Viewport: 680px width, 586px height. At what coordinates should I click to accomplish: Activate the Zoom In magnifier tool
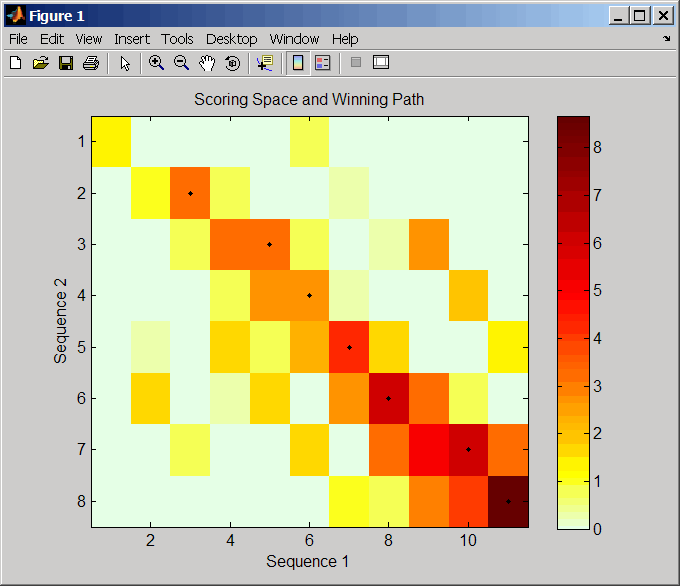pos(156,63)
